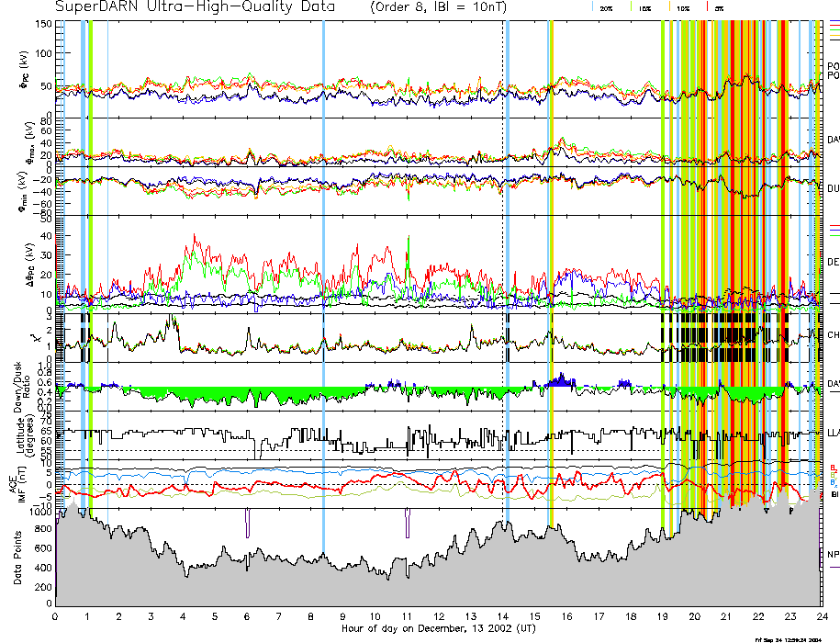
Task: Click the Latitude (degrees) axis label
Action: tap(18, 438)
